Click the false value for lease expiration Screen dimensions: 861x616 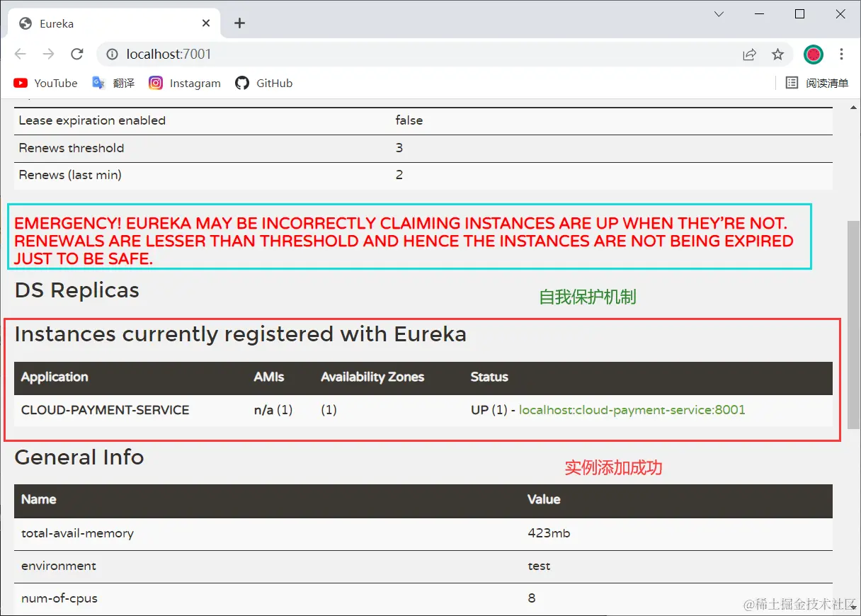click(409, 120)
